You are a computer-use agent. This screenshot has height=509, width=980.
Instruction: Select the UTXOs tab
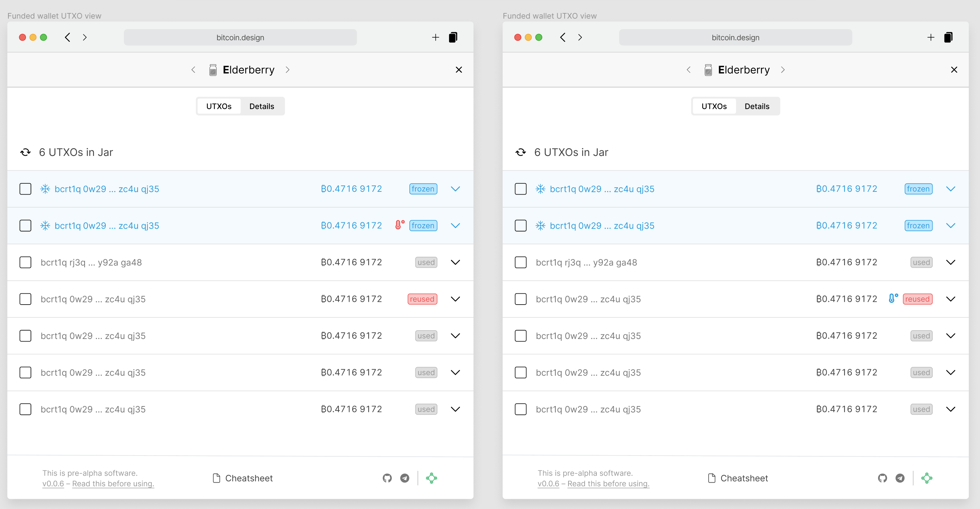pos(219,106)
